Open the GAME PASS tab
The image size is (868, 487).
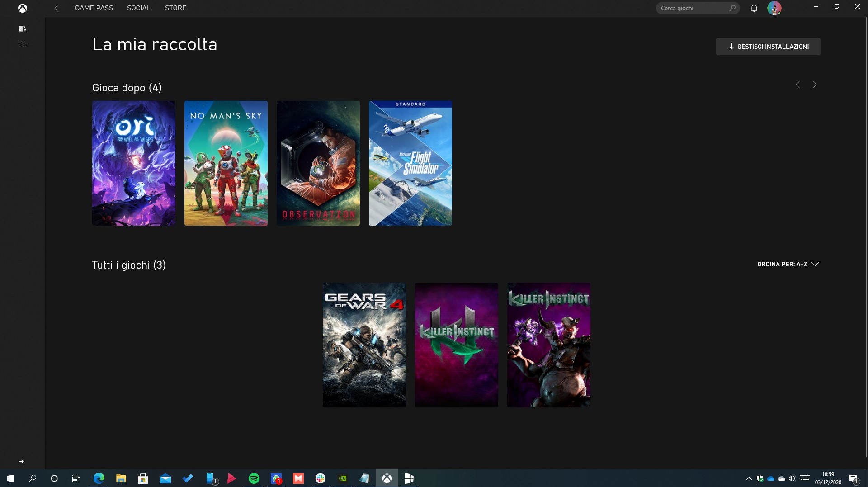tap(94, 8)
